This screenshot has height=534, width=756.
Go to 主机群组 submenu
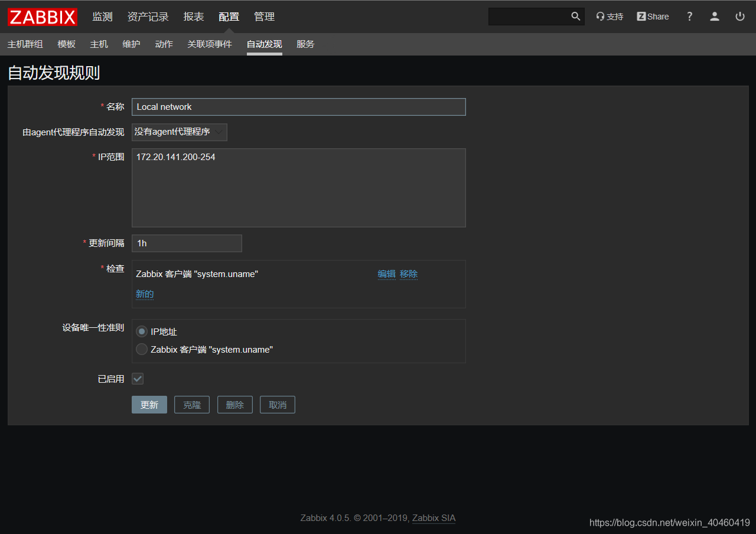[25, 44]
